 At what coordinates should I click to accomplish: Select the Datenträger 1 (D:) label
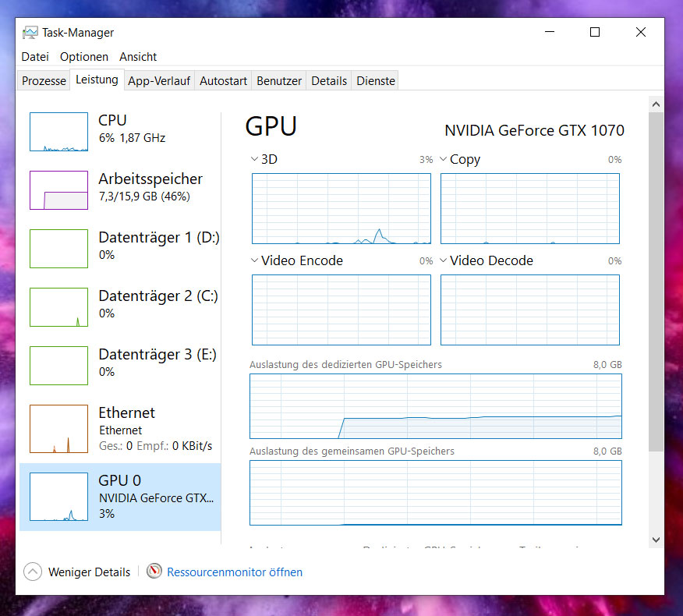[159, 237]
